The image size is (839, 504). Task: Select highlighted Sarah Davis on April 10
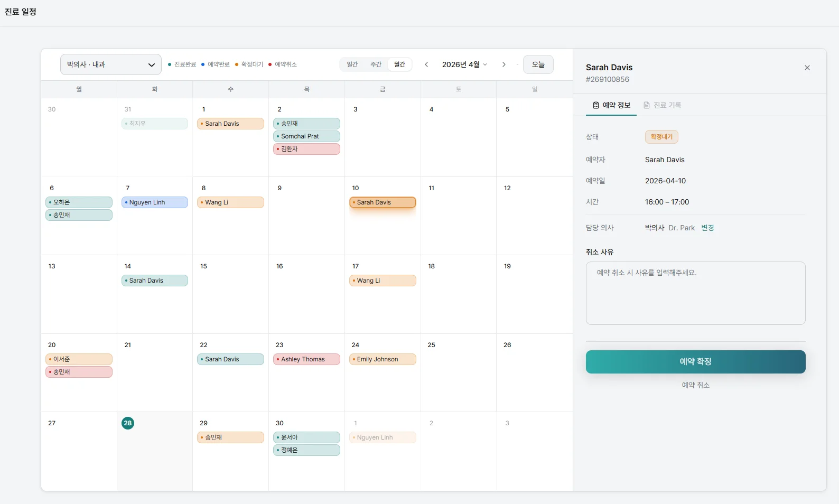[383, 202]
